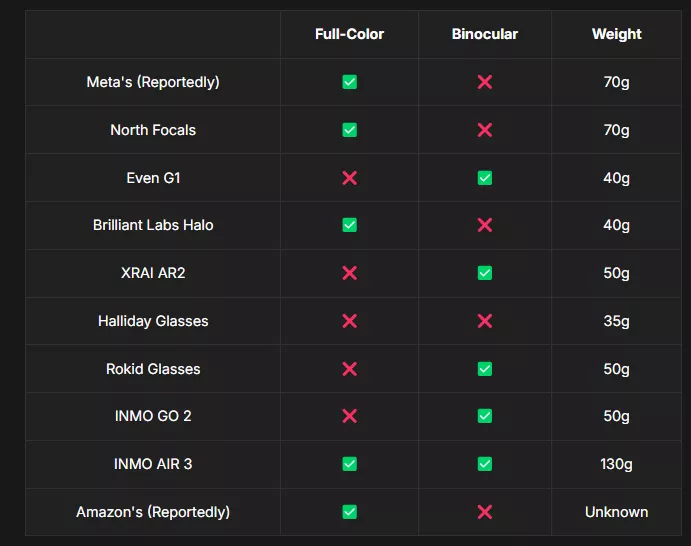The width and height of the screenshot is (691, 546).
Task: Click the Full-Color red cross for Halliday Glasses
Action: [x=349, y=321]
